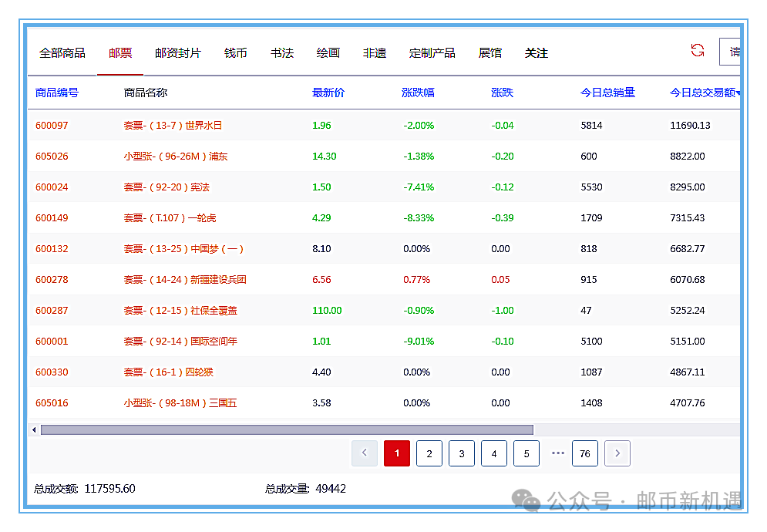Select the 邮票 tab

(x=120, y=53)
